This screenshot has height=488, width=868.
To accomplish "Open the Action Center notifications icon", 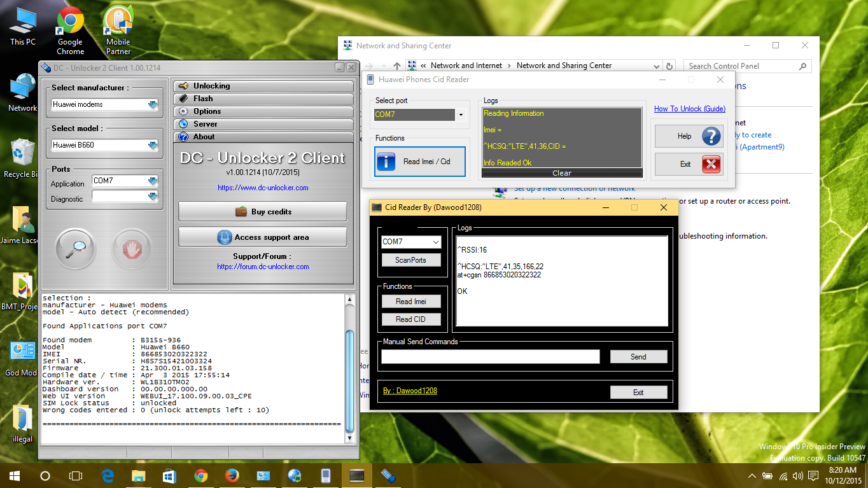I will coord(813,476).
